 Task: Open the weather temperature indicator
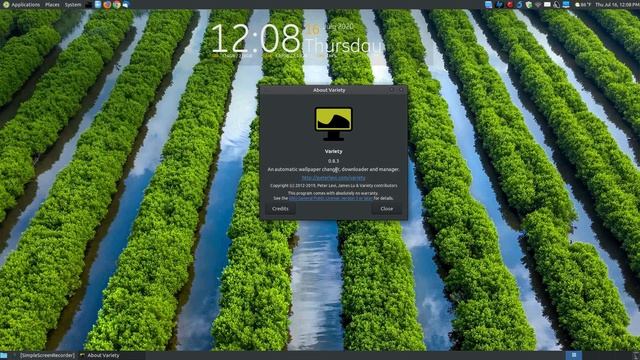pyautogui.click(x=583, y=4)
